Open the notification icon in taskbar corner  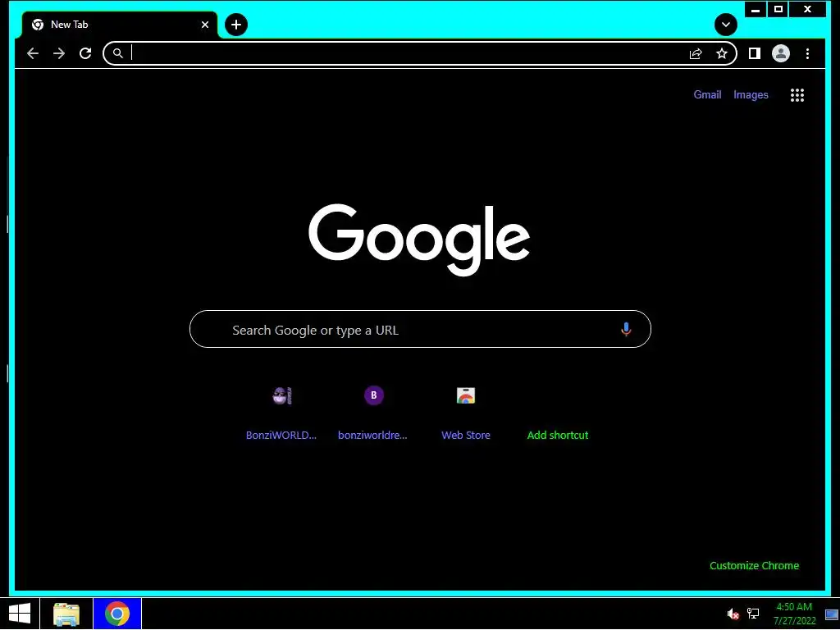coord(832,614)
